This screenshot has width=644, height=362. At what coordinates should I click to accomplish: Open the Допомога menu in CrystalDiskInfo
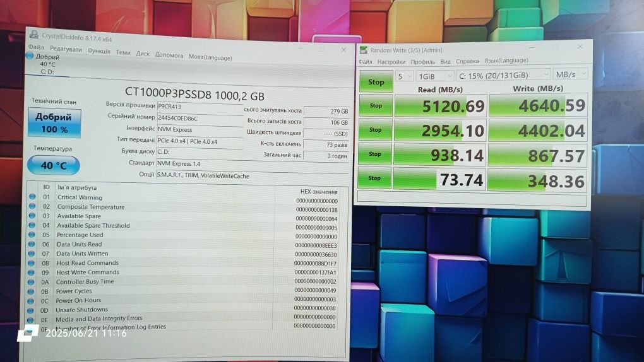tap(169, 55)
